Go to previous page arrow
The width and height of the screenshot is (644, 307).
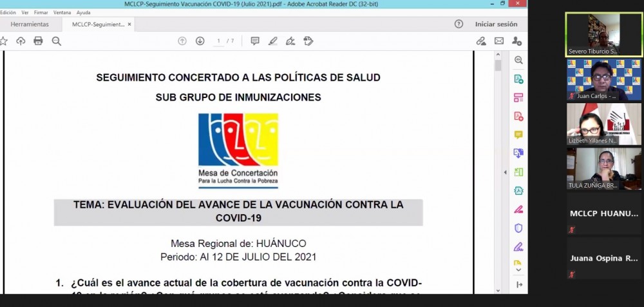[x=182, y=41]
